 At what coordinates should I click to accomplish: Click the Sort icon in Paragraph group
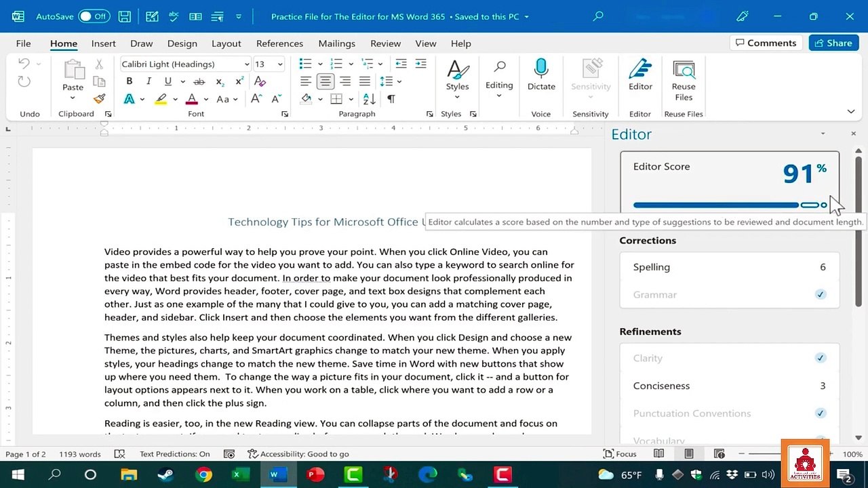369,99
